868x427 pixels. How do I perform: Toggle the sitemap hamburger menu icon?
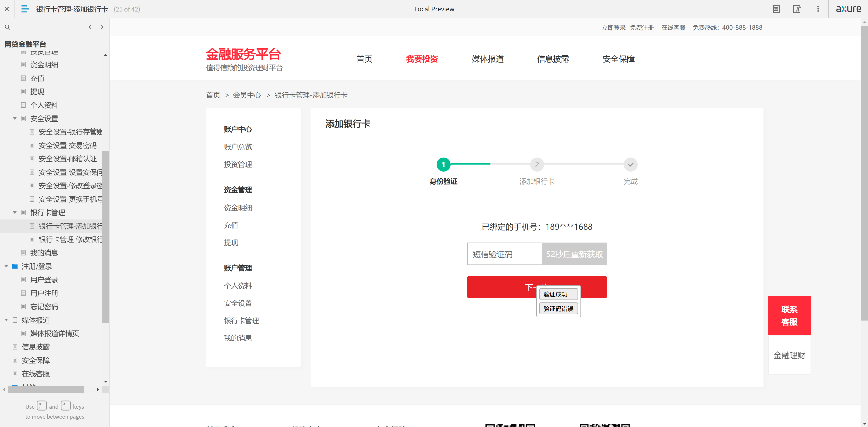pyautogui.click(x=25, y=9)
